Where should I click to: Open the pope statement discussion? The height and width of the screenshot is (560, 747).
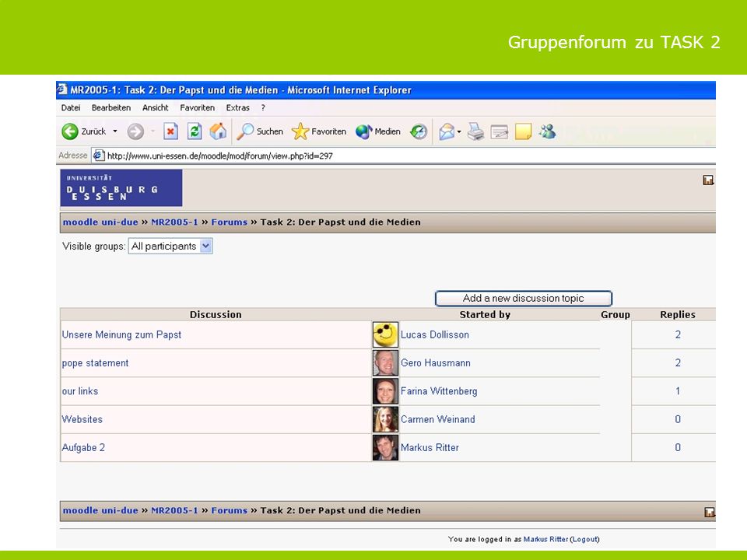click(95, 363)
